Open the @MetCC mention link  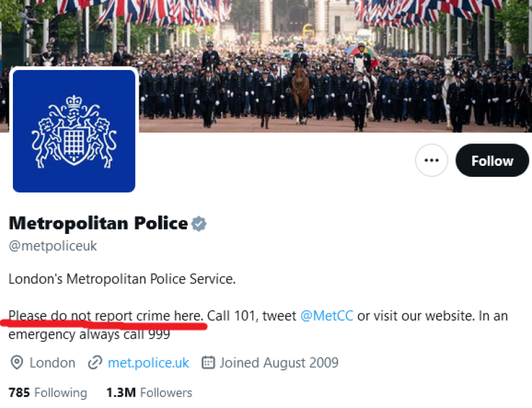(x=326, y=316)
